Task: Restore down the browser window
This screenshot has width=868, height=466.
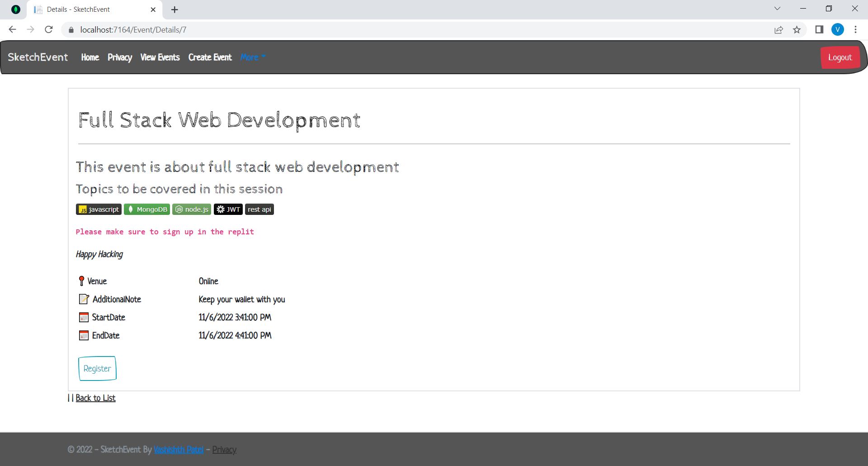Action: coord(829,9)
